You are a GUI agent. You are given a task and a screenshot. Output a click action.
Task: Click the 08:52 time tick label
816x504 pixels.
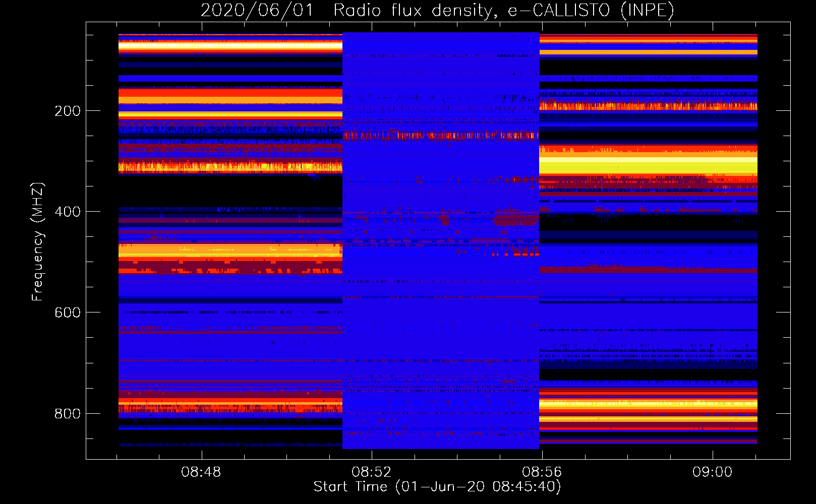[x=372, y=472]
